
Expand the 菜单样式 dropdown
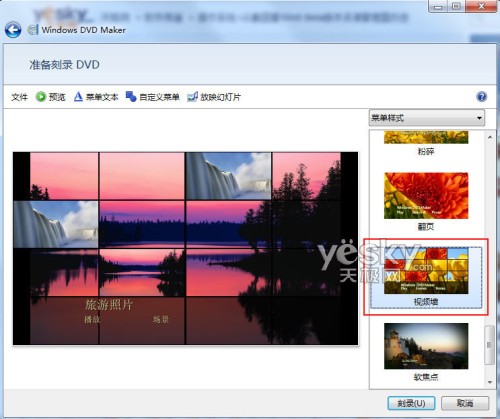tap(427, 118)
